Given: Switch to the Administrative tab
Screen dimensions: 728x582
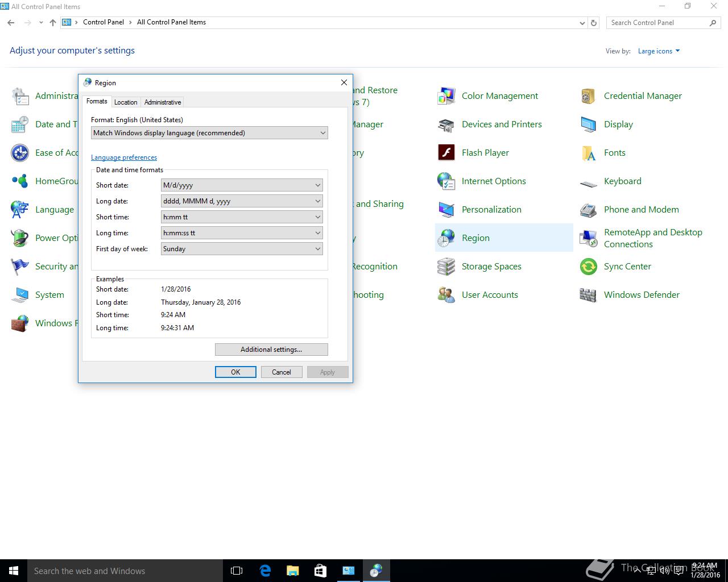Looking at the screenshot, I should tap(163, 102).
